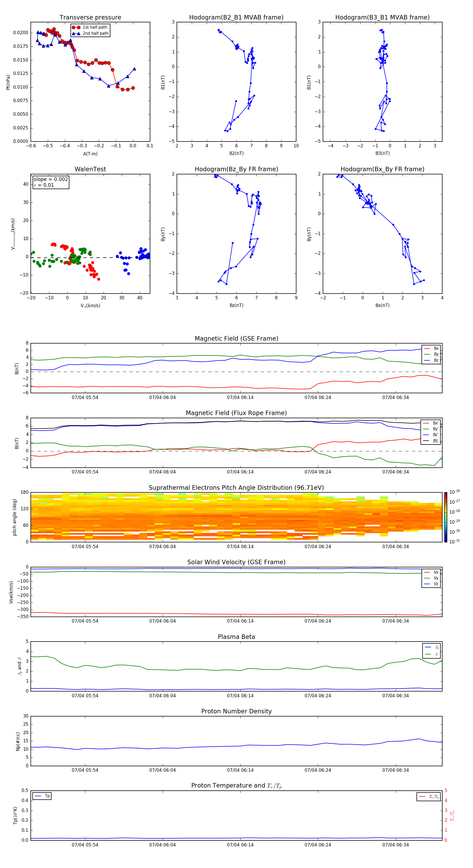Click the 'V_remaining(km/s)' y-axis label
The image size is (473, 868).
coord(13,234)
